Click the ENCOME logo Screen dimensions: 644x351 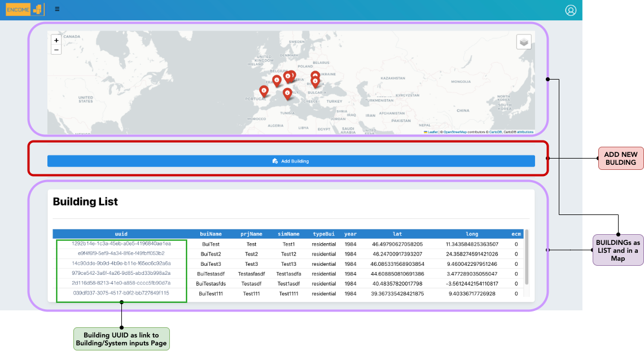pos(25,10)
